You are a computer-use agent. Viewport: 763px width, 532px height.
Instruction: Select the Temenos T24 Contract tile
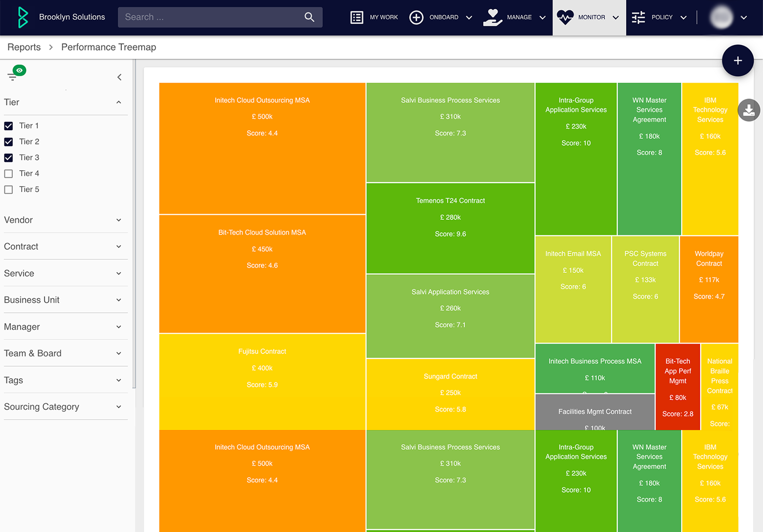coord(450,228)
